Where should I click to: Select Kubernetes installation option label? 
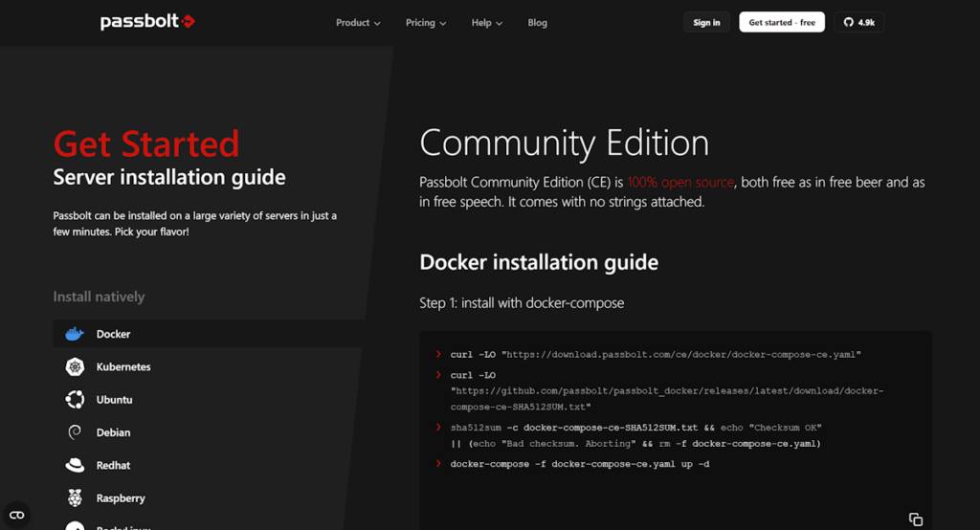pos(123,367)
